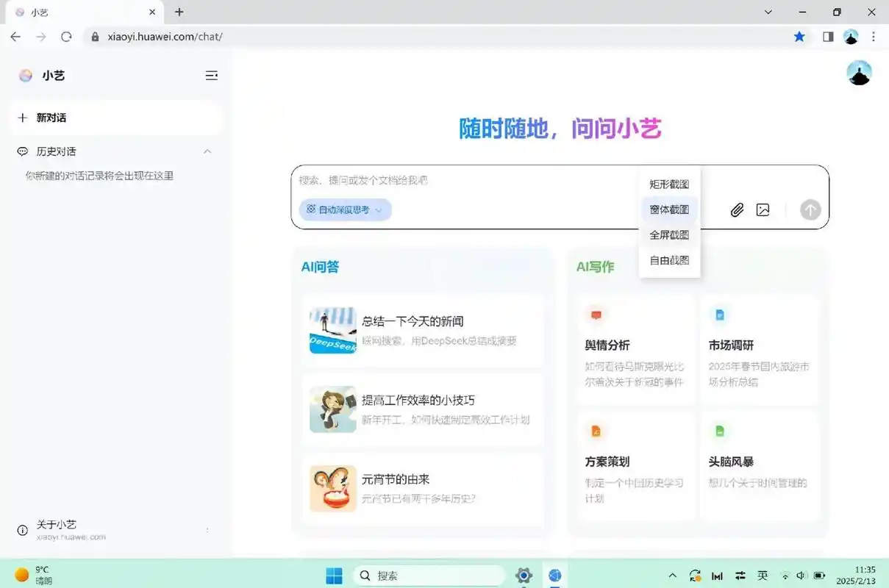This screenshot has height=588, width=889.
Task: Open the Chrome profile avatar in toolbar
Action: [851, 37]
